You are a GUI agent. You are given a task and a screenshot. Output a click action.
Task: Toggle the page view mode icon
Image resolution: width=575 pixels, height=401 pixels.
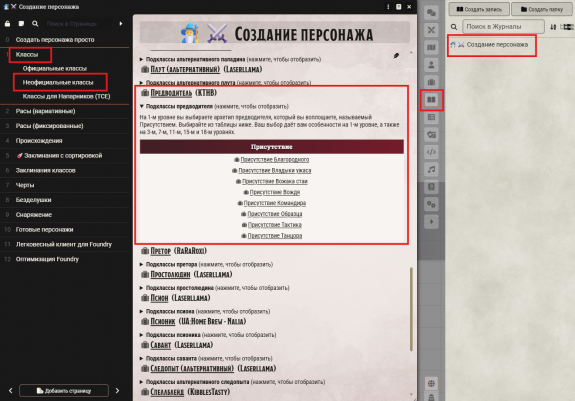tap(21, 24)
